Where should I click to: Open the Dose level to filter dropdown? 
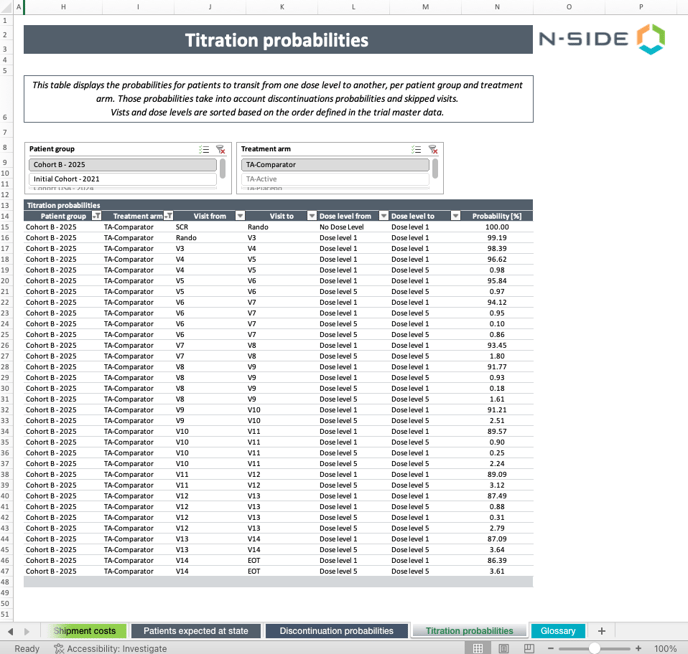(x=456, y=216)
